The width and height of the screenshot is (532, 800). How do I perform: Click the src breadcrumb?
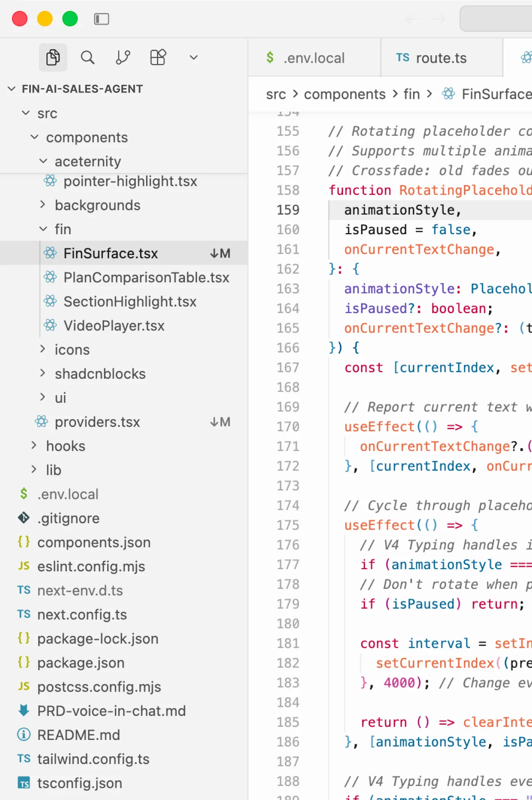tap(276, 94)
